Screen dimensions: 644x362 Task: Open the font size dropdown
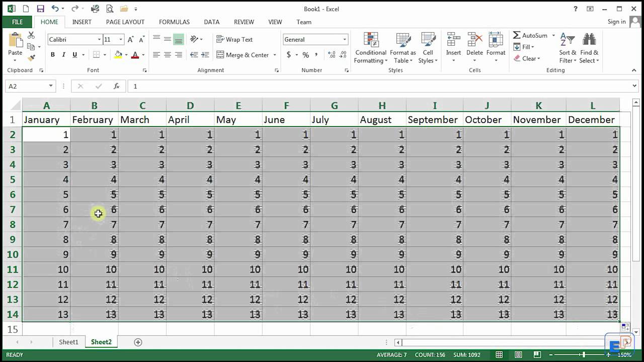121,39
